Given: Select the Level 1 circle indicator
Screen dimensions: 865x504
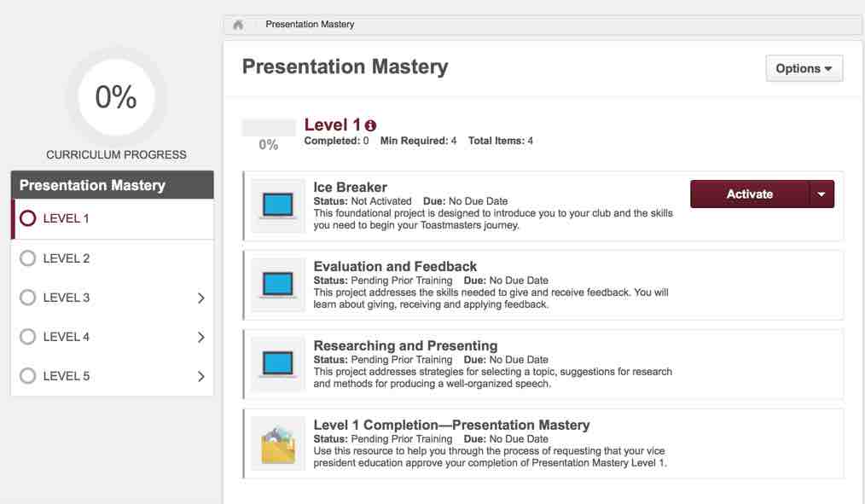Looking at the screenshot, I should [27, 218].
